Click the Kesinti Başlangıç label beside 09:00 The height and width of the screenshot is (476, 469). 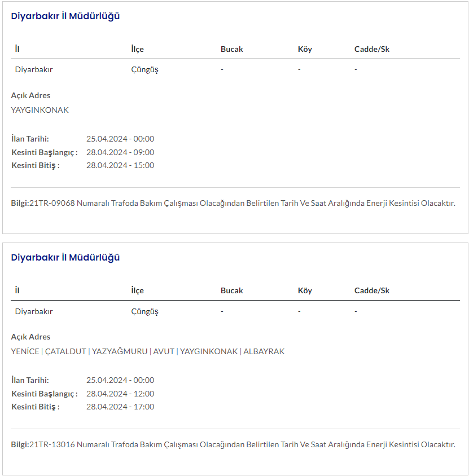pyautogui.click(x=45, y=152)
